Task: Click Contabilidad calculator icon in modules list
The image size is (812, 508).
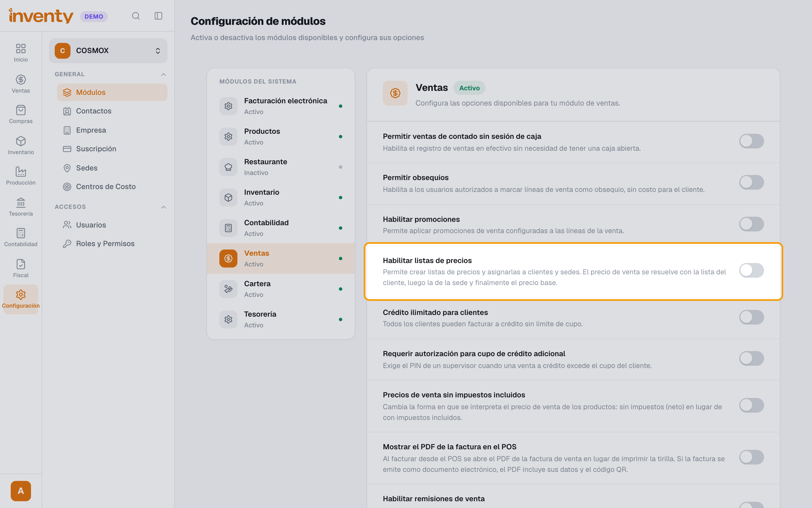Action: click(228, 228)
